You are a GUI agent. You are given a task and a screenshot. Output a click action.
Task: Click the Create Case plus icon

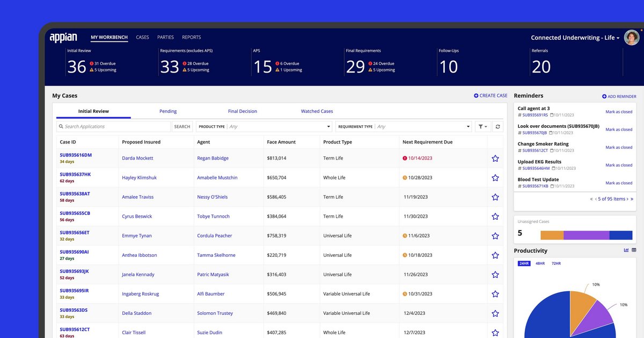point(476,95)
